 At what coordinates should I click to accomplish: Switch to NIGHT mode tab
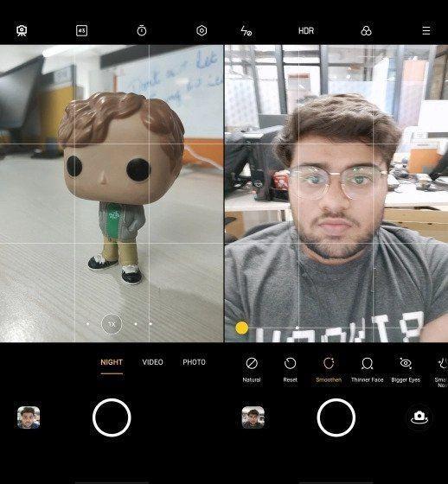(x=112, y=362)
